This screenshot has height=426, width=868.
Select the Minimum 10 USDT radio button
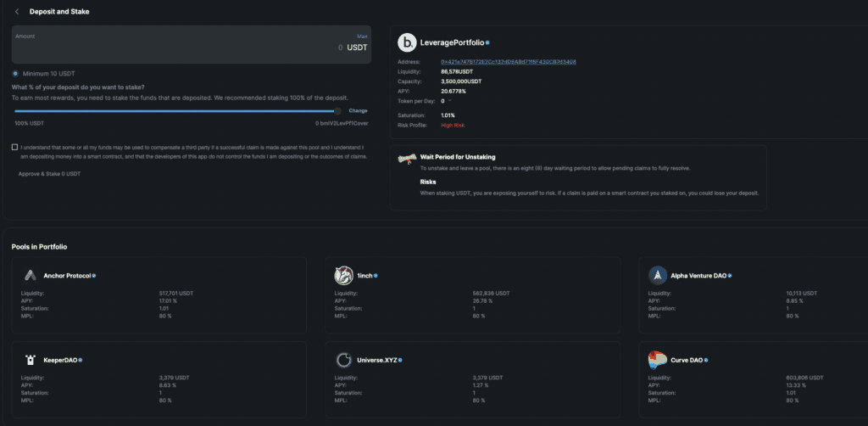pos(15,73)
